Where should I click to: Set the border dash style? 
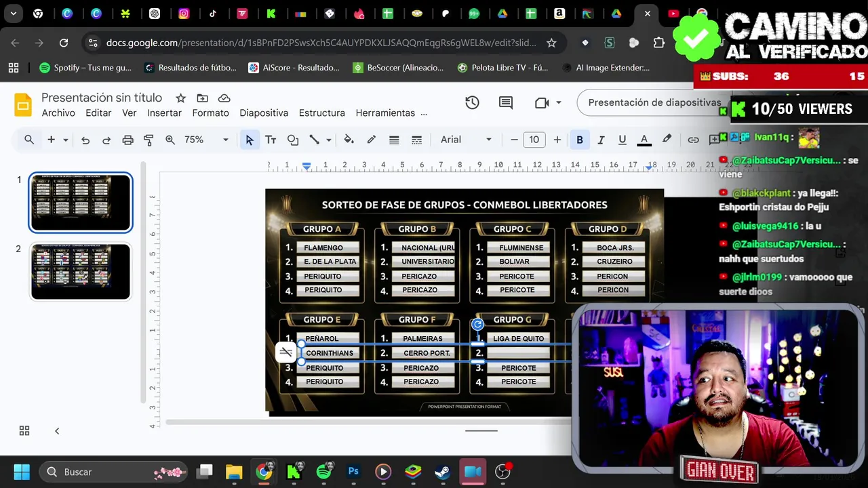click(x=417, y=140)
